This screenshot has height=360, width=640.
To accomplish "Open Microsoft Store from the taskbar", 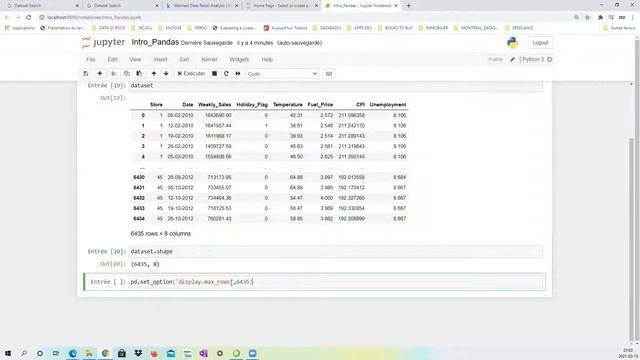I will coord(122,353).
